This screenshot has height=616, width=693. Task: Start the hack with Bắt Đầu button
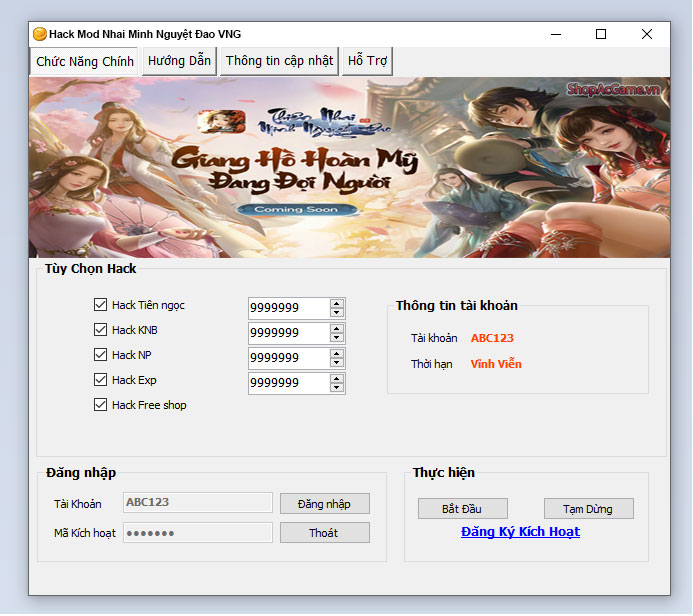[463, 509]
